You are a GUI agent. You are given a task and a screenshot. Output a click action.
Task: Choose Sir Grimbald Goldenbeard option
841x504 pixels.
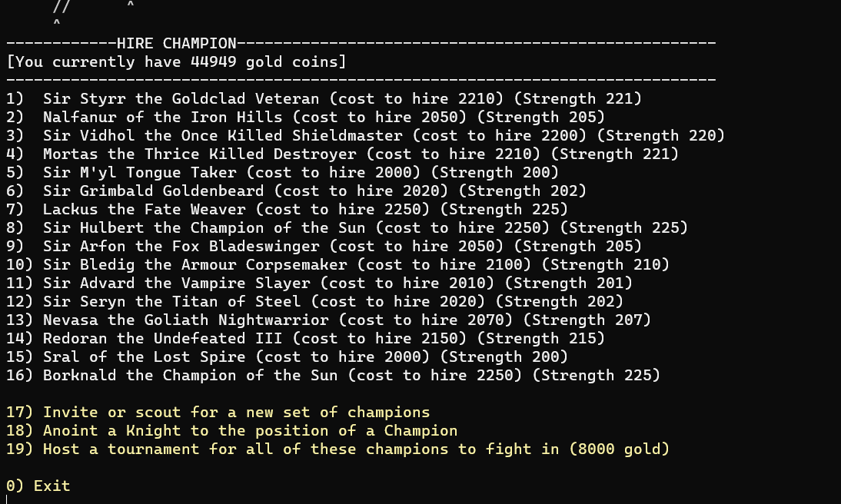tap(296, 191)
